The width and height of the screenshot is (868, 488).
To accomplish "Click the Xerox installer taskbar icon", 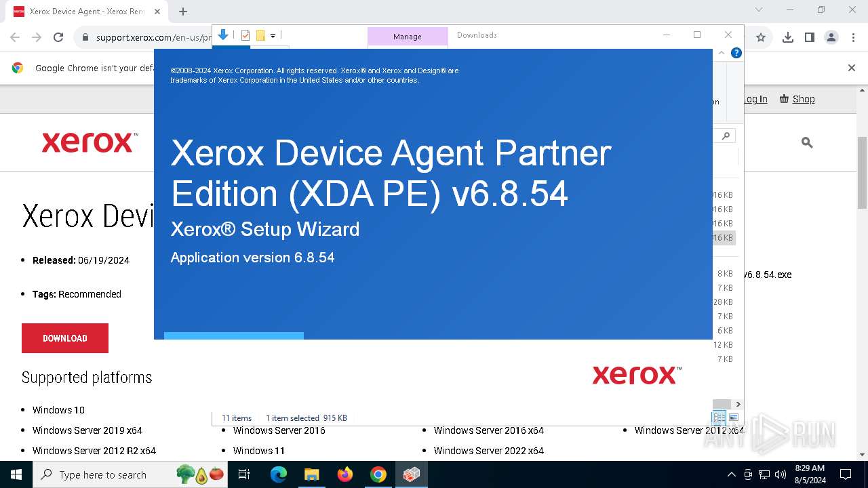I will coord(411,474).
